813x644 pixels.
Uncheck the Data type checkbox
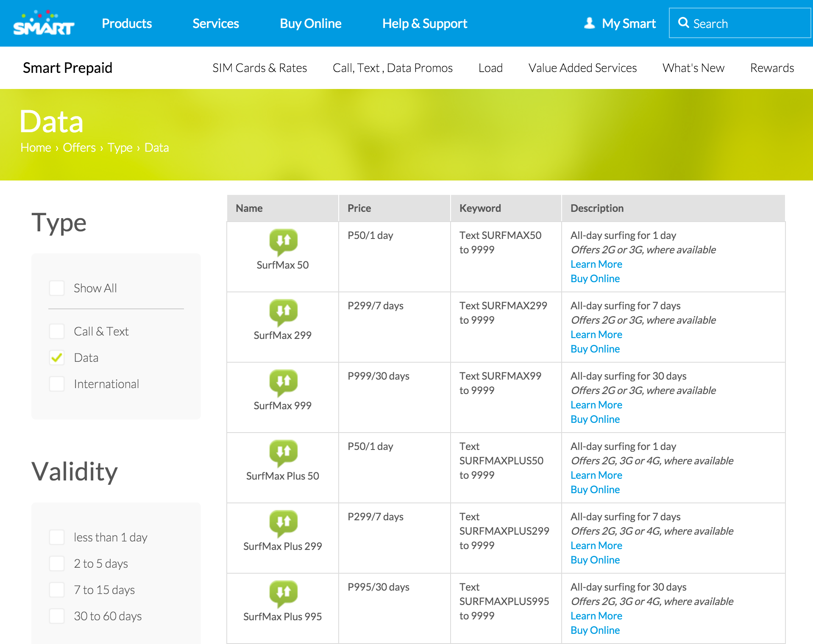tap(57, 358)
